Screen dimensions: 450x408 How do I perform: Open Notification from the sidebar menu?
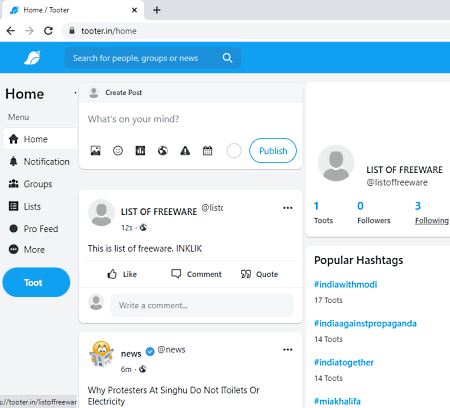pos(39,162)
